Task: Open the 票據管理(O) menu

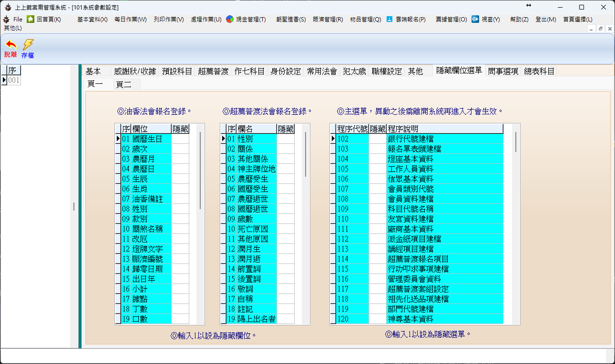Action: 451,20
